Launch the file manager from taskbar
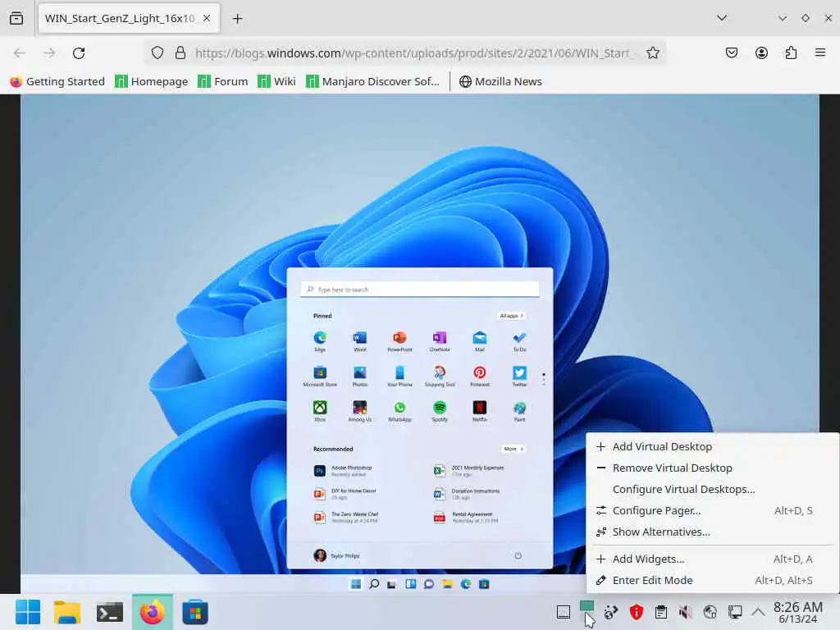 (67, 612)
